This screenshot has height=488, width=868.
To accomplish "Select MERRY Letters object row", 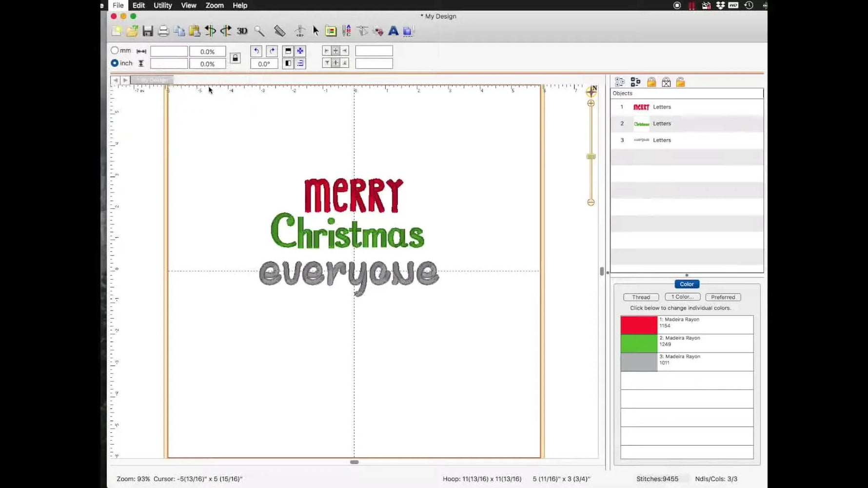I will pos(687,107).
